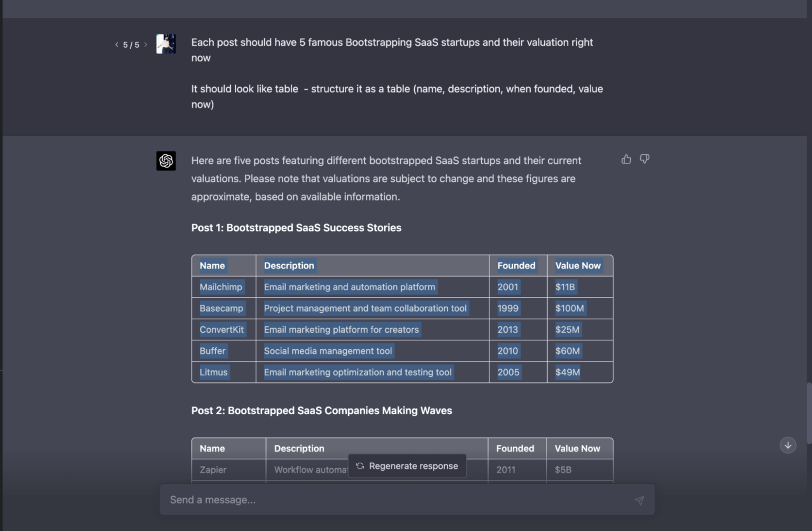The width and height of the screenshot is (812, 531).
Task: Navigate to next response with right chevron
Action: (146, 44)
